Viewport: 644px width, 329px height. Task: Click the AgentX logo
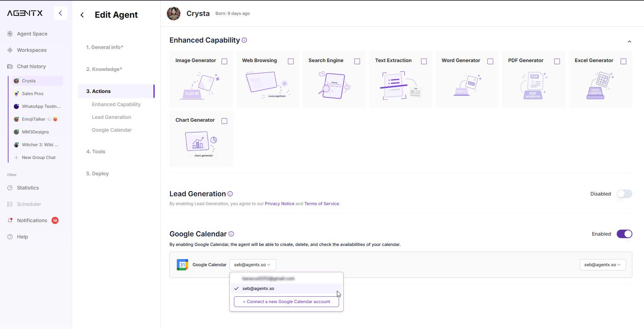click(25, 13)
